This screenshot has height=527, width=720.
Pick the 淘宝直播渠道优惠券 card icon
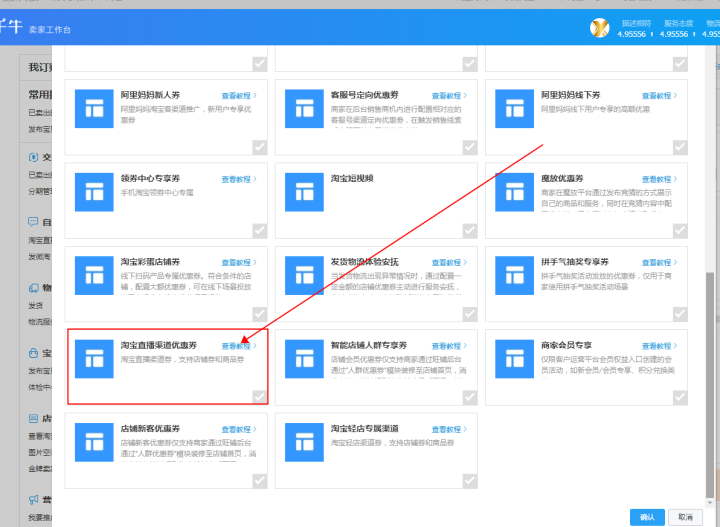(x=94, y=359)
